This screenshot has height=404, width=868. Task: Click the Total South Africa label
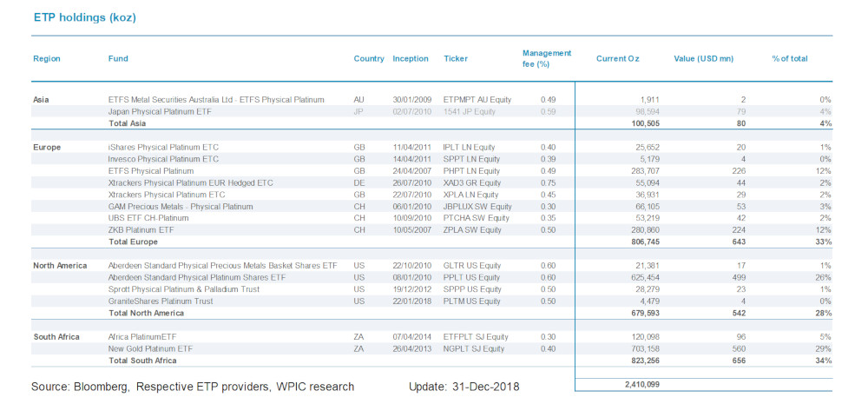point(142,361)
